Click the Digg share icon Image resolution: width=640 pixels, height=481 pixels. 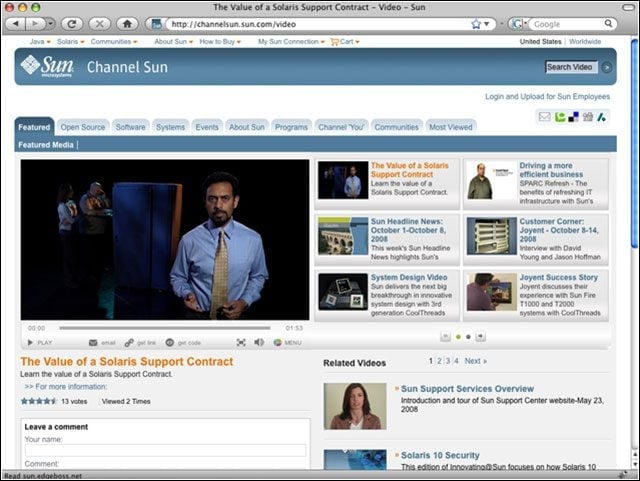pyautogui.click(x=588, y=117)
